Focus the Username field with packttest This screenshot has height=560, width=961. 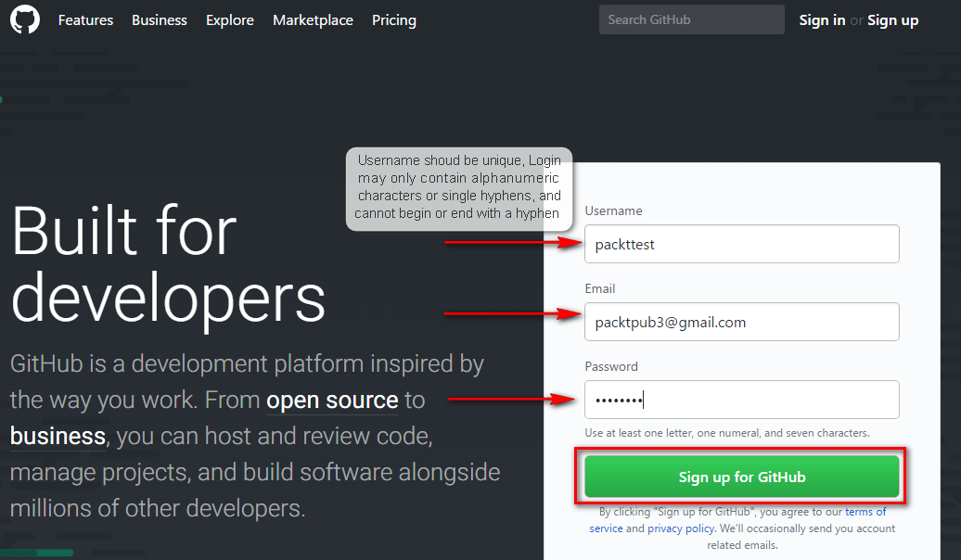741,244
